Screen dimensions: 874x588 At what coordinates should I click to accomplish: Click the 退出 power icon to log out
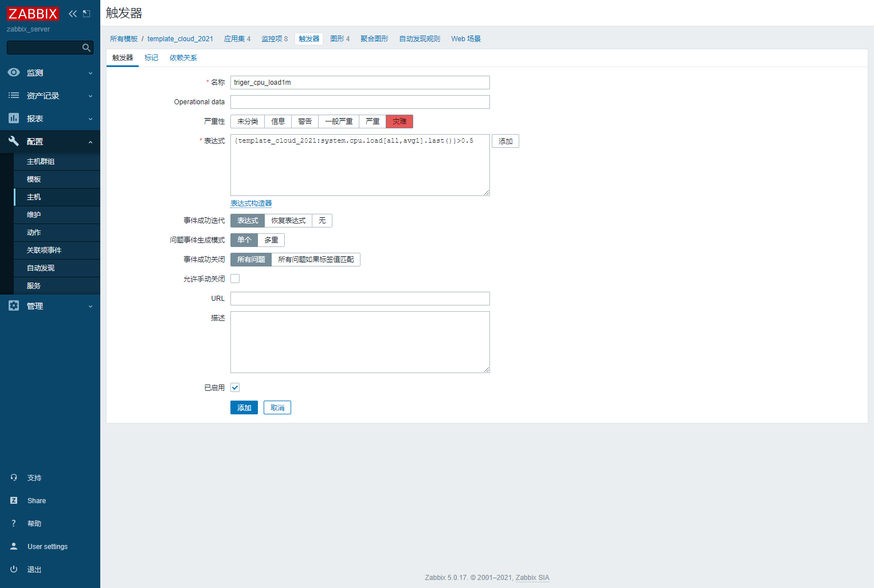point(14,569)
